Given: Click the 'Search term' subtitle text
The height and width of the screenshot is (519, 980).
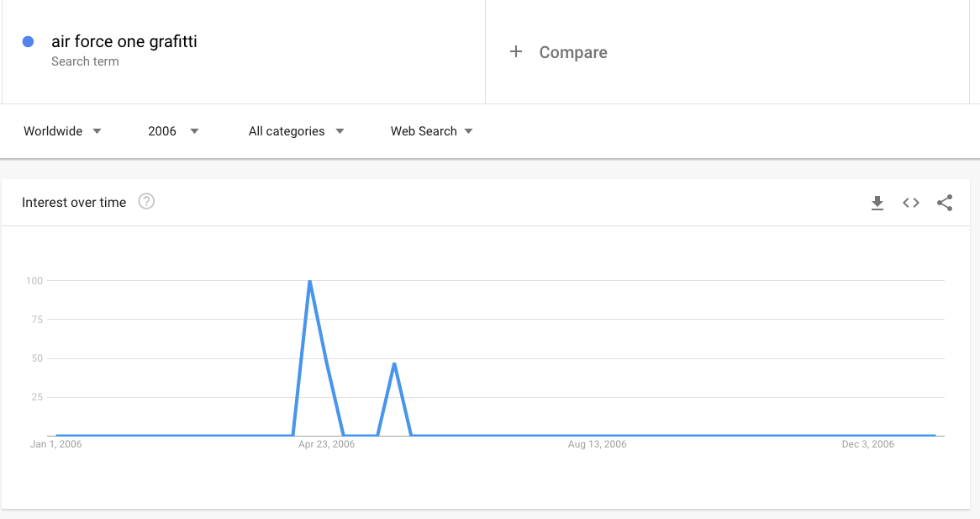Looking at the screenshot, I should tap(85, 61).
